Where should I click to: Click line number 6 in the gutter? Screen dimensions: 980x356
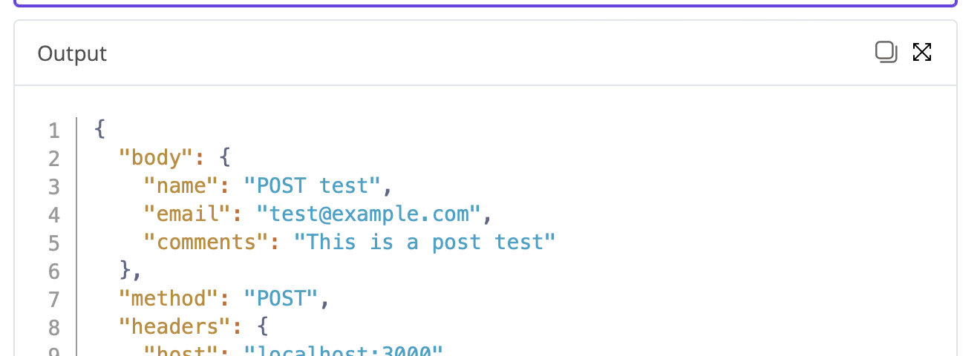tap(53, 271)
